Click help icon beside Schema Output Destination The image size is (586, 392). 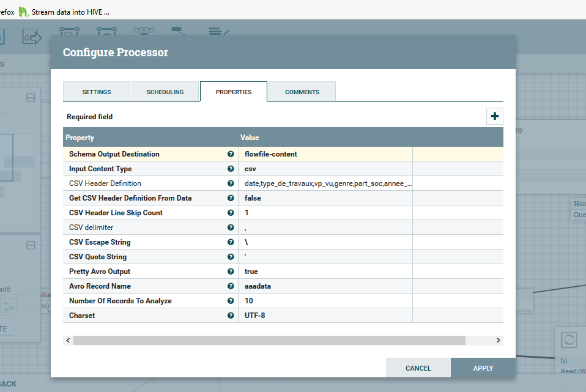tap(231, 154)
